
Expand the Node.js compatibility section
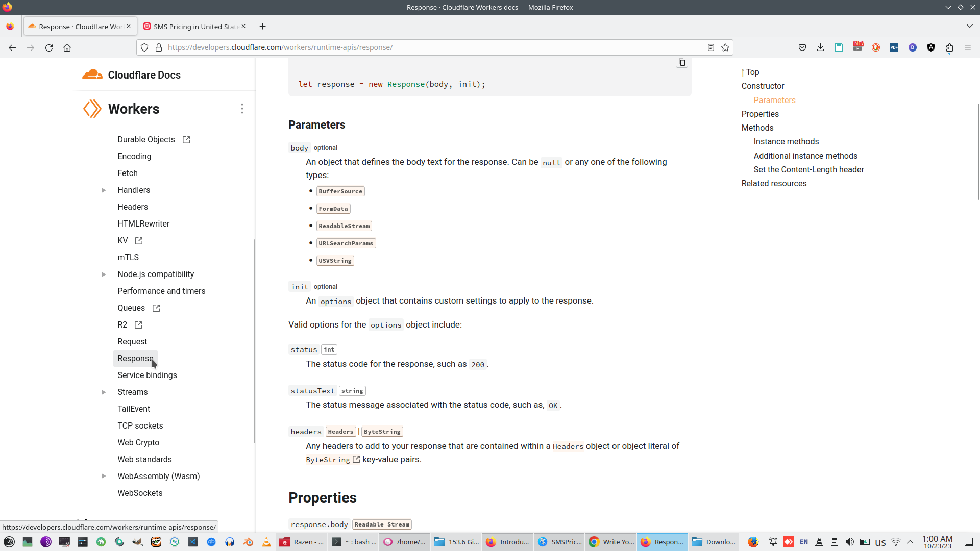104,274
